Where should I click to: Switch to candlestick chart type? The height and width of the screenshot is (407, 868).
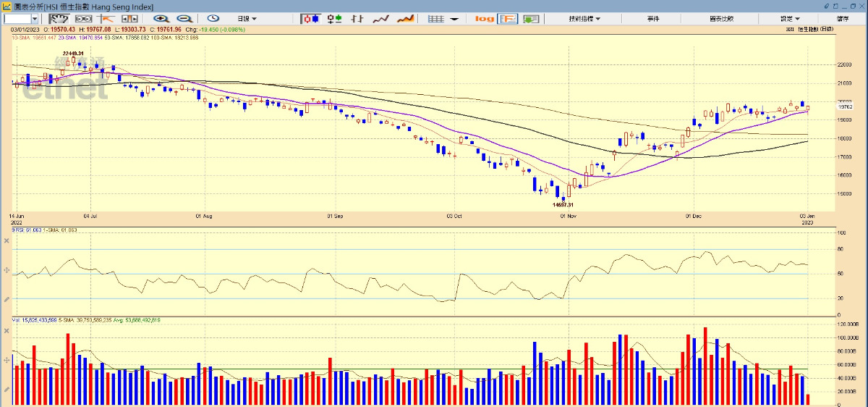click(310, 19)
